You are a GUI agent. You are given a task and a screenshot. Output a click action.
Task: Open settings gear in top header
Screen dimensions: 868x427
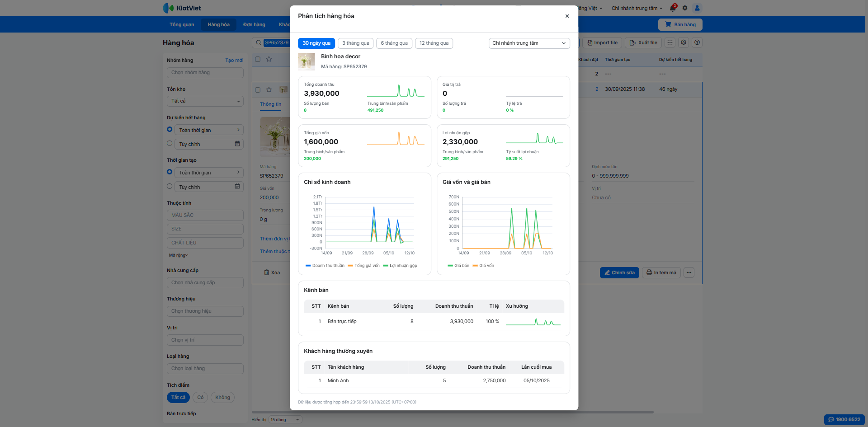685,8
